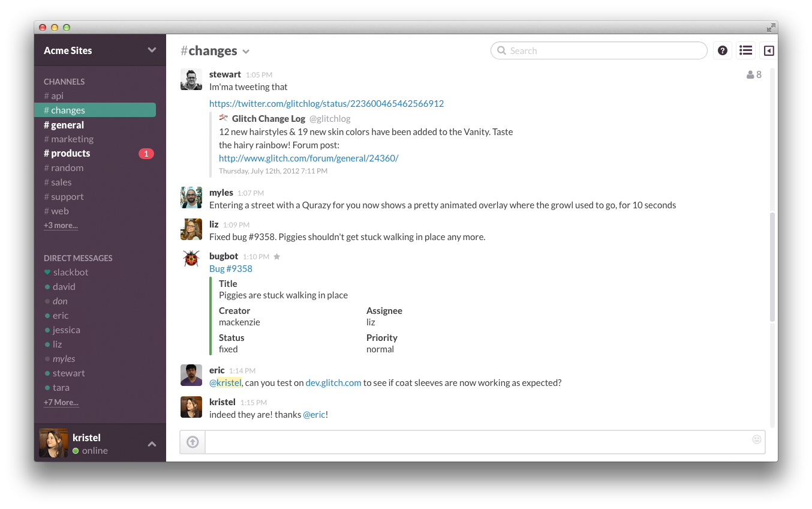This screenshot has height=509, width=812.
Task: Open the activity list icon near search
Action: point(745,50)
